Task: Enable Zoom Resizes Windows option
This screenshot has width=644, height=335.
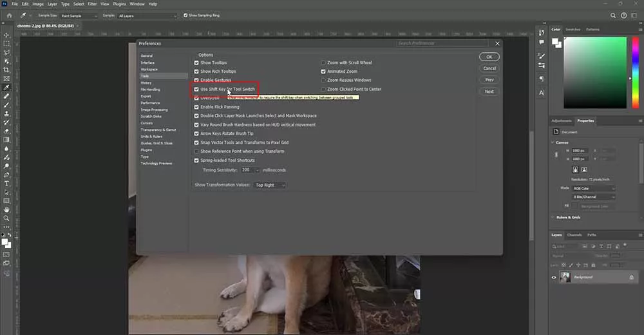Action: tap(323, 80)
